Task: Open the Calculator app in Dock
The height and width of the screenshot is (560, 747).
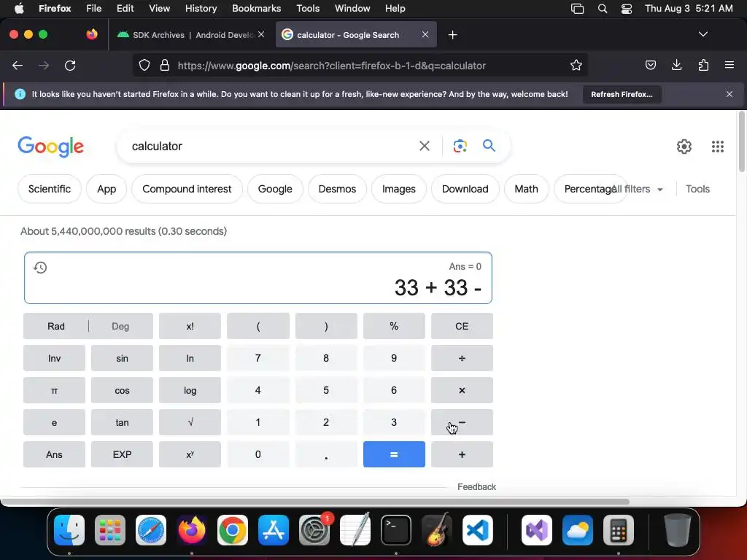Action: pos(619,530)
